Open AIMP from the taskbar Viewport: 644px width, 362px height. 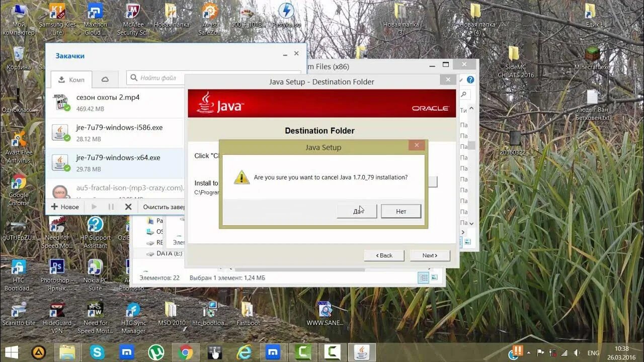39,352
